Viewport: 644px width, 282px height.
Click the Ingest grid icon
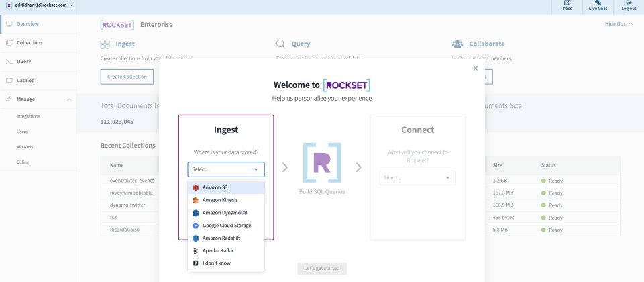[x=105, y=44]
